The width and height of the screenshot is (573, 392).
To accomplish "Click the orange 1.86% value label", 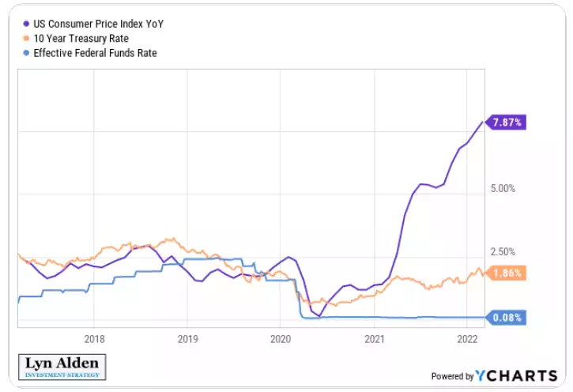I will [506, 273].
